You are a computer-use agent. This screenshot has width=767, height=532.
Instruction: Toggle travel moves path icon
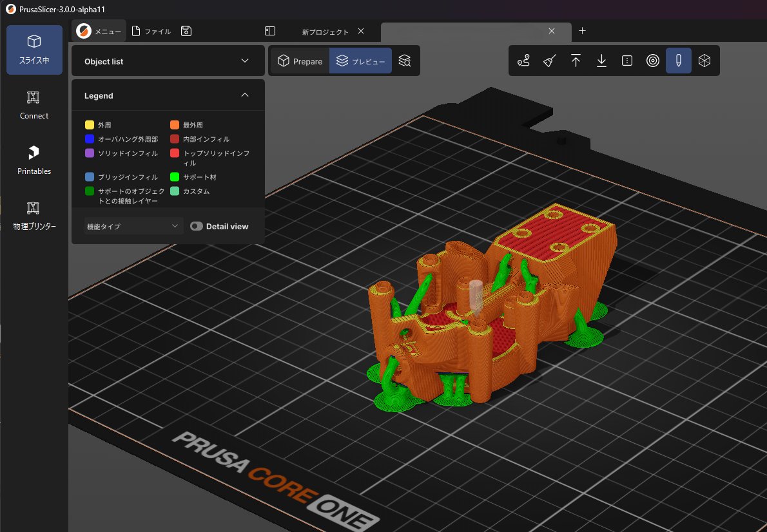(x=524, y=61)
